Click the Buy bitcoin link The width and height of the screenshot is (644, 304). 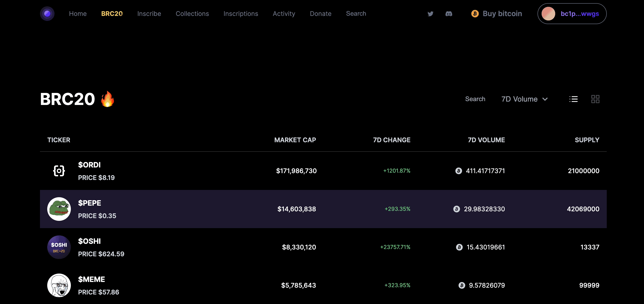(502, 13)
